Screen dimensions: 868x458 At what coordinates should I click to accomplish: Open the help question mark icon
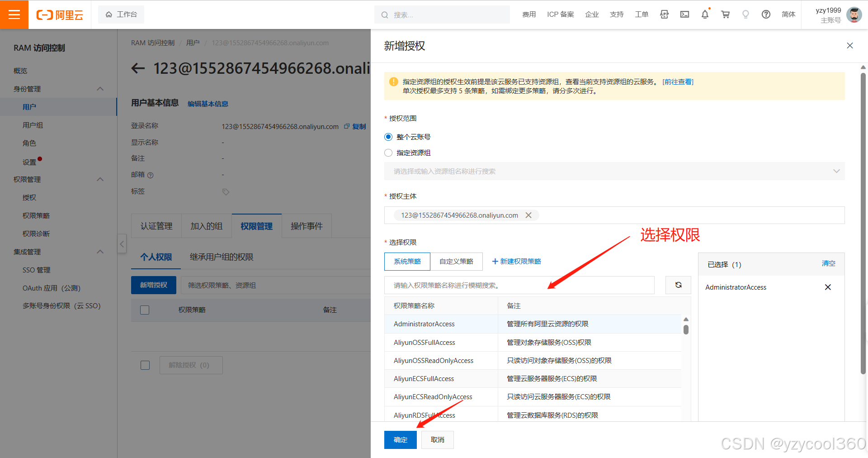766,14
